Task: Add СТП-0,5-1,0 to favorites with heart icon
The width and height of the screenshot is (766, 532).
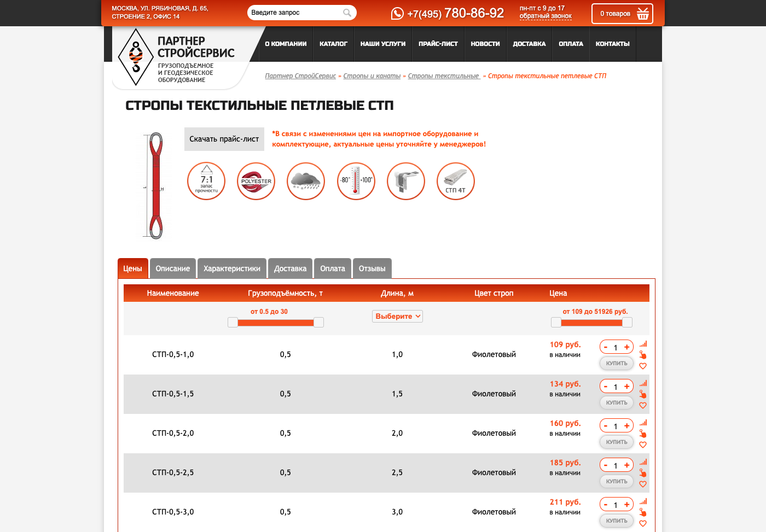Action: coord(643,366)
